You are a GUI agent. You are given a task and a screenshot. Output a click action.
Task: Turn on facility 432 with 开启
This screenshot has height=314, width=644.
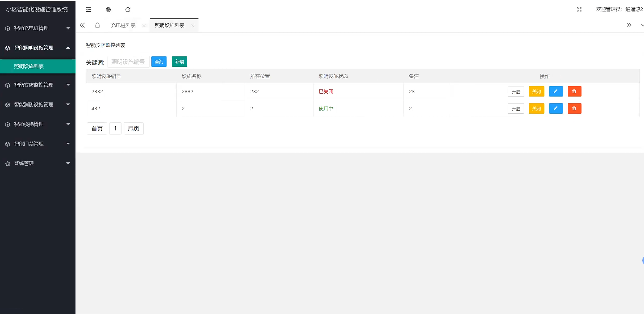click(x=515, y=108)
